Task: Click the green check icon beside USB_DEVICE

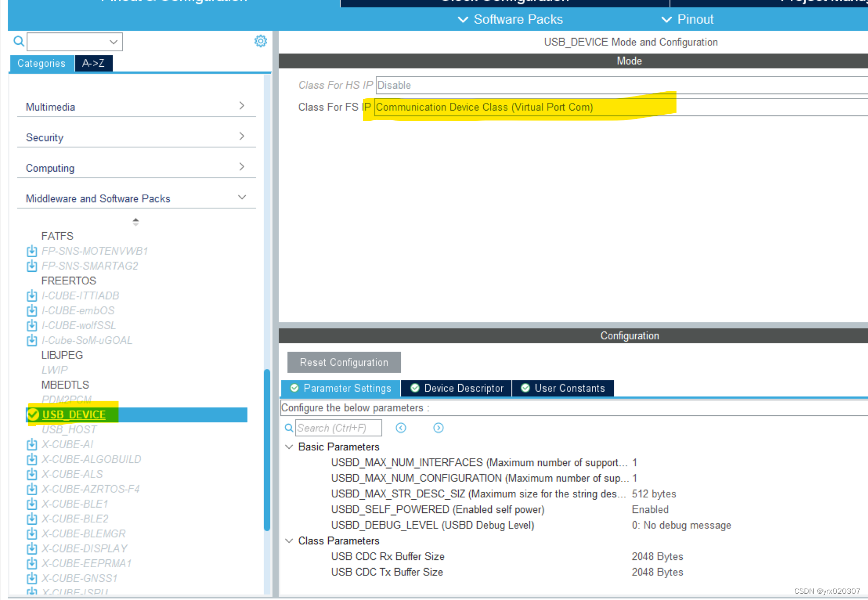Action: click(x=33, y=415)
